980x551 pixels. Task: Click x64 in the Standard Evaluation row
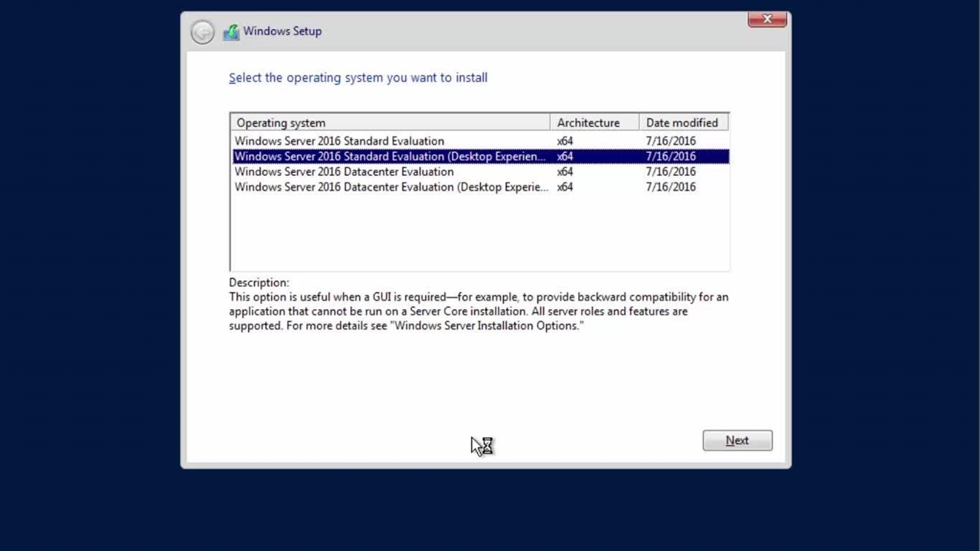pyautogui.click(x=565, y=141)
